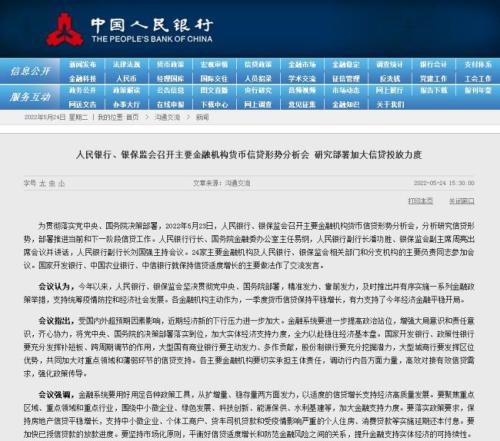This screenshot has width=500, height=441.
Task: Open 政务公开 under 服务互动
Action: click(82, 90)
